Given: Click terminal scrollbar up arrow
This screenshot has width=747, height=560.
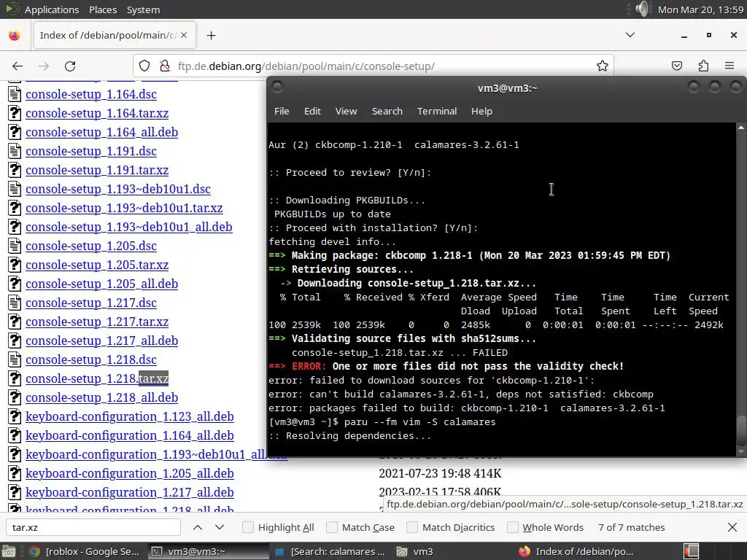Looking at the screenshot, I should (741, 128).
